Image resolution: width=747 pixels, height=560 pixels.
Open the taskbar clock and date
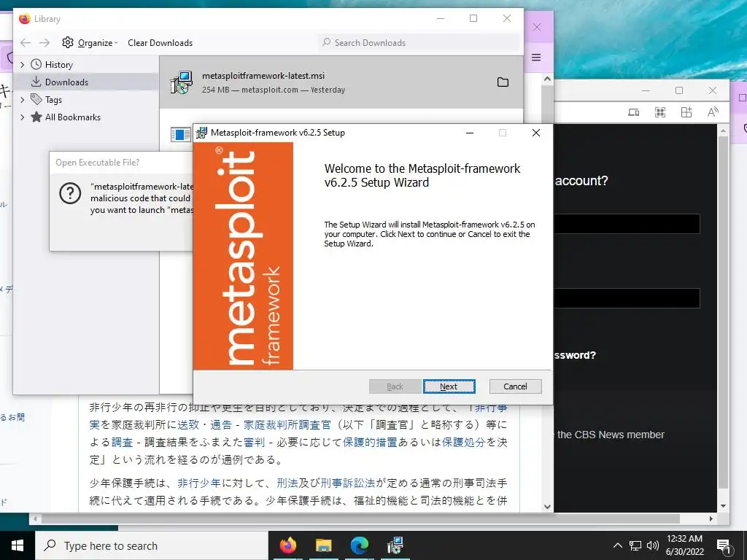[x=684, y=545]
